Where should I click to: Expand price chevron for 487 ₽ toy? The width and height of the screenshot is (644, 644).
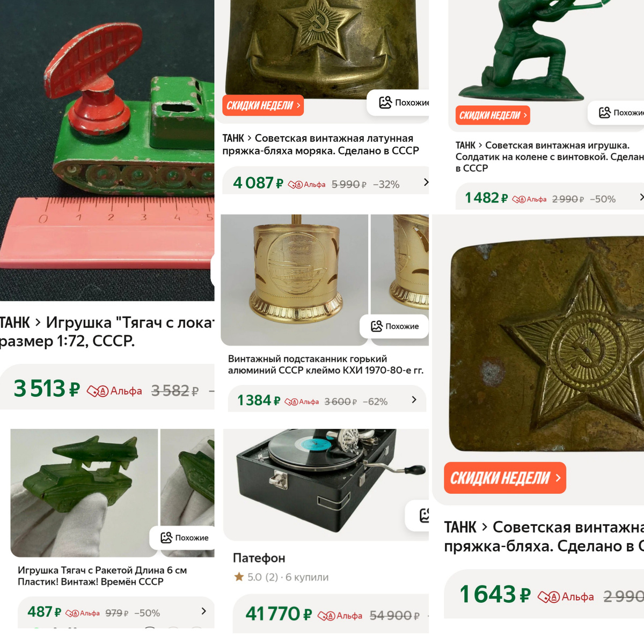click(x=203, y=611)
